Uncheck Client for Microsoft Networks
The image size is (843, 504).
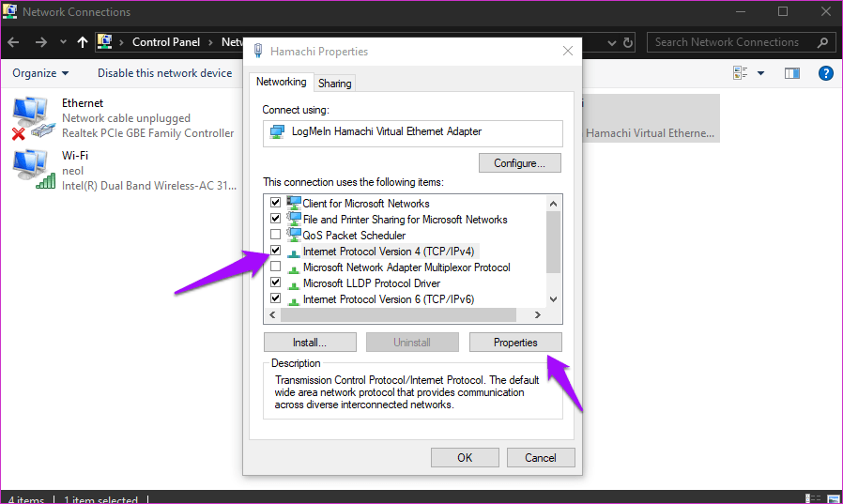pyautogui.click(x=275, y=203)
